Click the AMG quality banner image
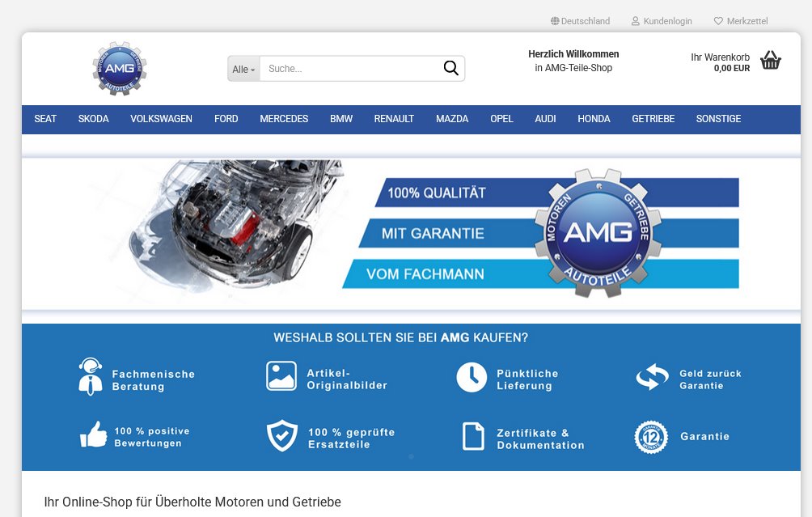The height and width of the screenshot is (517, 812). coord(411,233)
